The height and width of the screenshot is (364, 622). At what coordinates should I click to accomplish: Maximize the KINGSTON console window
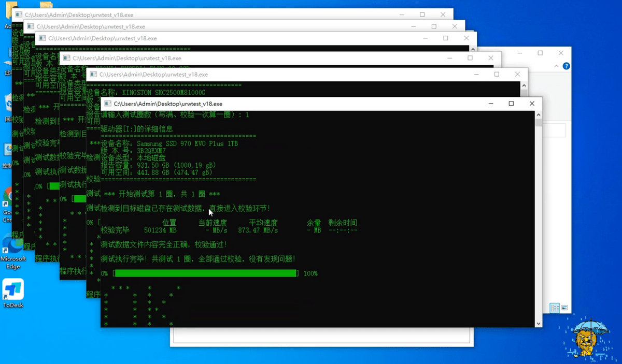497,74
